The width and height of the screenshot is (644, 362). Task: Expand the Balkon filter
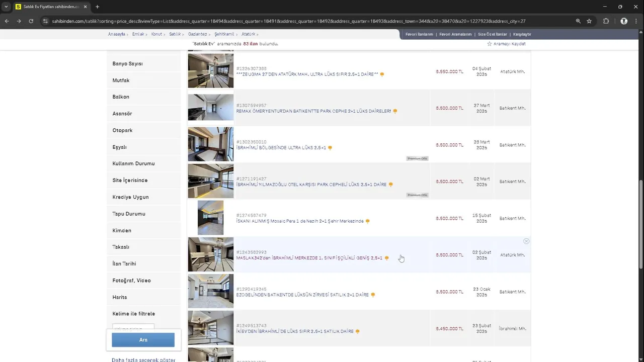(143, 97)
